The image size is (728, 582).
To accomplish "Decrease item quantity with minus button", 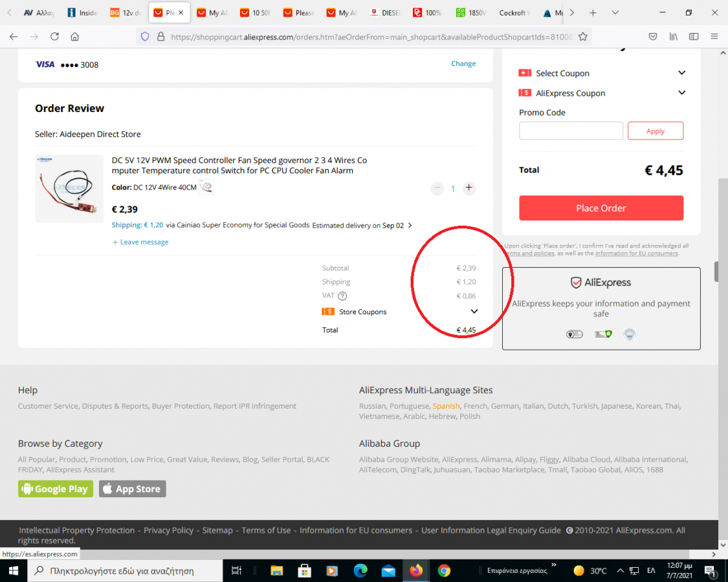I will coord(437,188).
